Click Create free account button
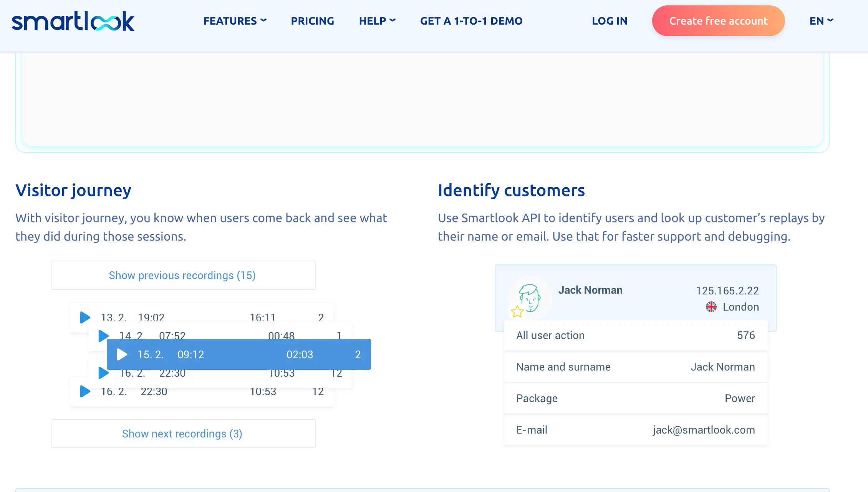 (x=718, y=21)
